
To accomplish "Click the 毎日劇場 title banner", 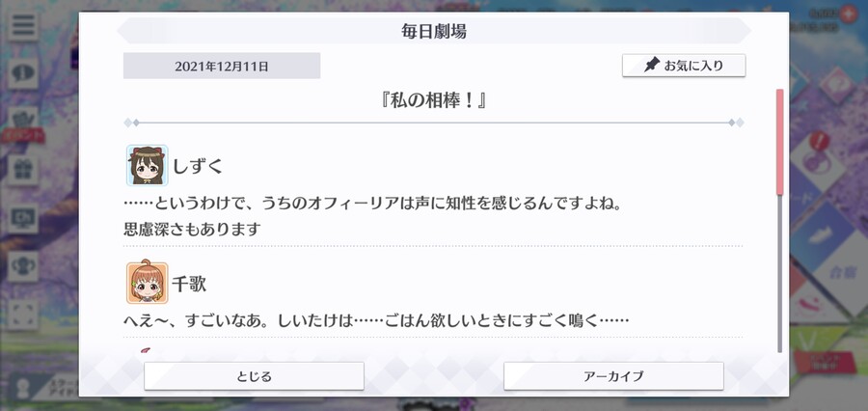I will tap(434, 31).
